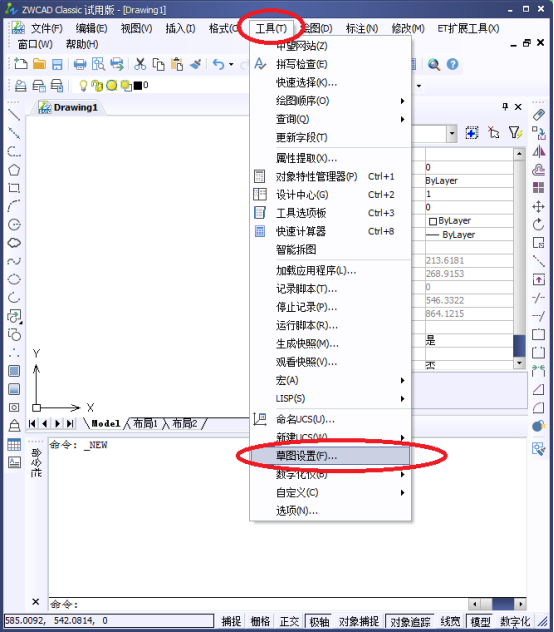
Task: Select the Move tool in right toolbar
Action: 538,207
